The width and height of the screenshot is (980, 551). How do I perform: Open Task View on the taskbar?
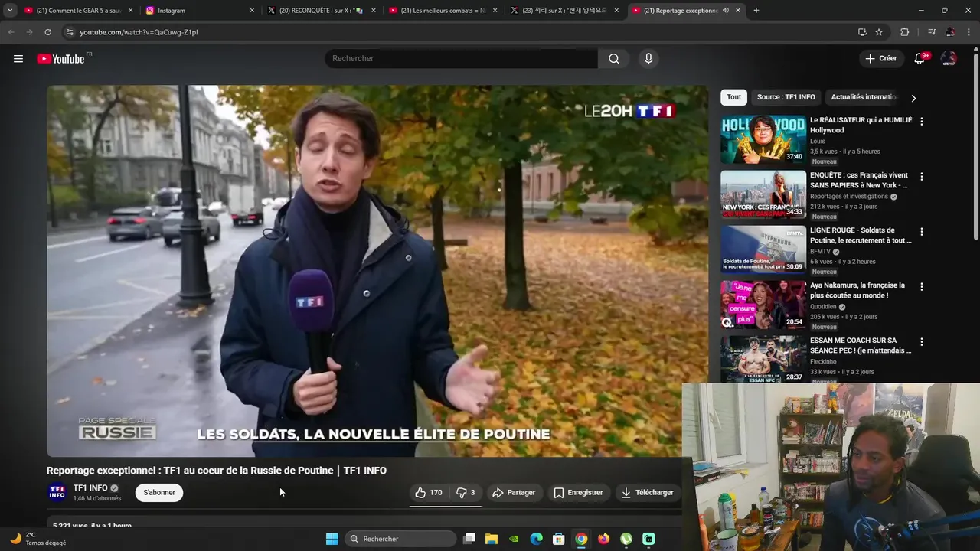tap(469, 539)
